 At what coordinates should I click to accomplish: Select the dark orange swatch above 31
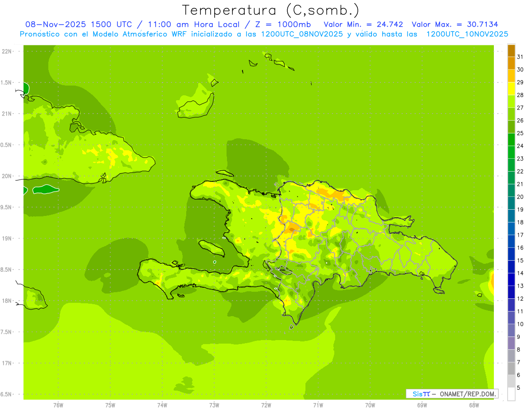(511, 51)
